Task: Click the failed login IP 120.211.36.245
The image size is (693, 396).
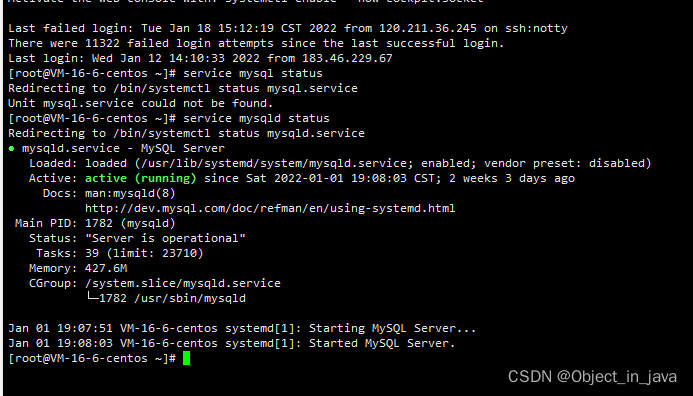Action: pos(428,28)
